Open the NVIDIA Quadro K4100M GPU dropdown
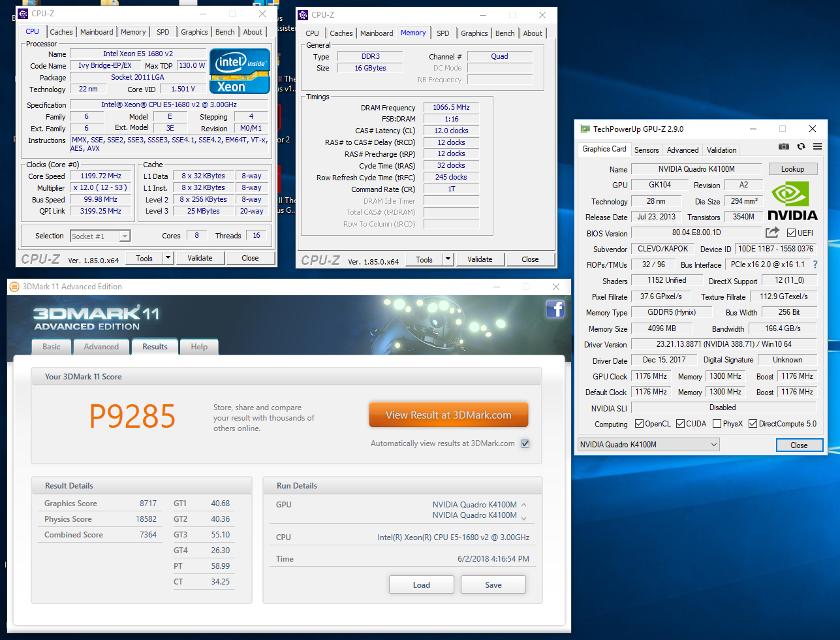 pos(648,445)
